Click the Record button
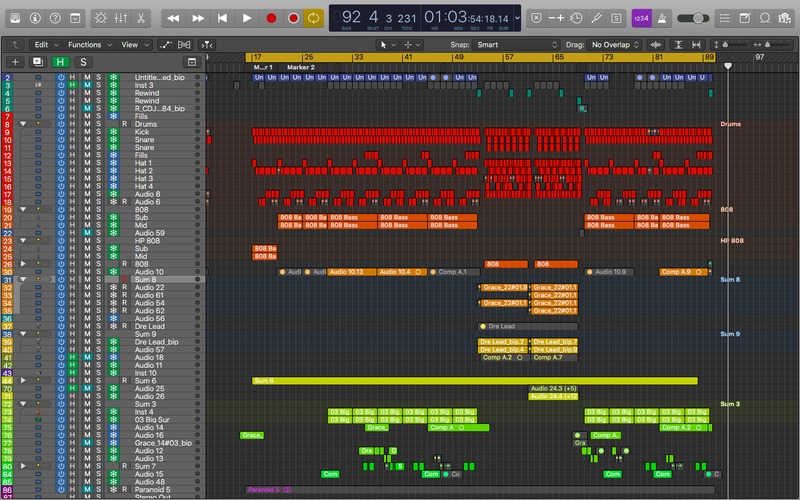Viewport: 800px width, 500px height. 270,18
